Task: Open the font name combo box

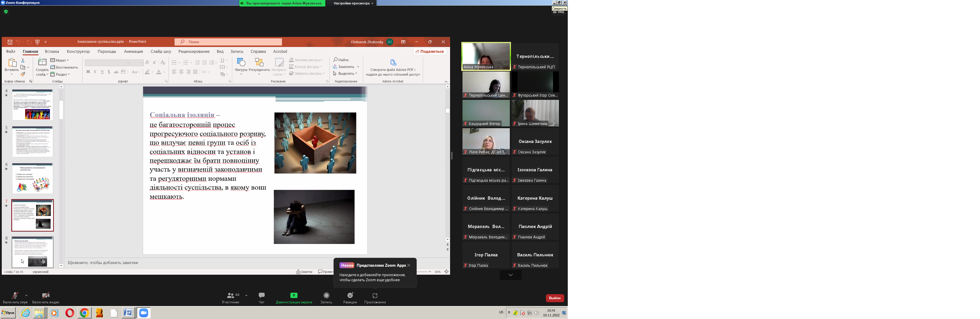Action: coord(108,62)
